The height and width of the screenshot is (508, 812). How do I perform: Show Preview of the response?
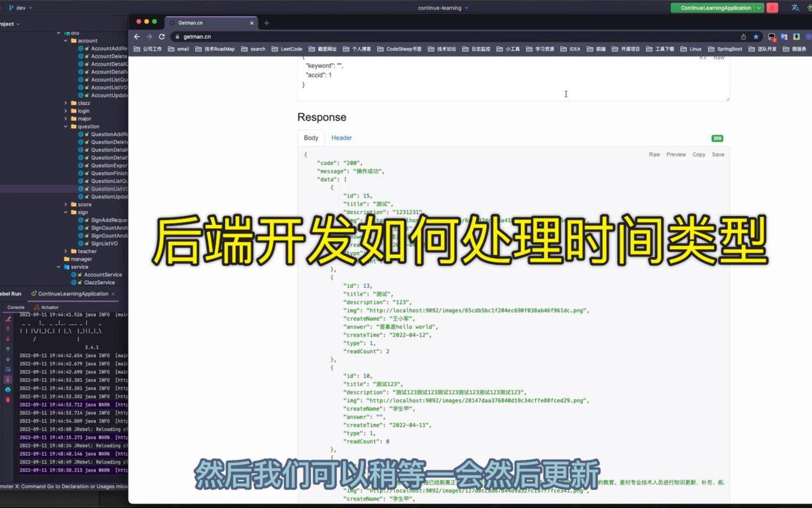click(x=676, y=154)
